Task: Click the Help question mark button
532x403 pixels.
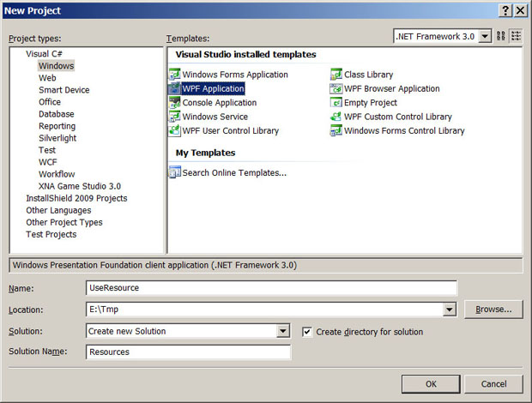Action: pyautogui.click(x=505, y=10)
